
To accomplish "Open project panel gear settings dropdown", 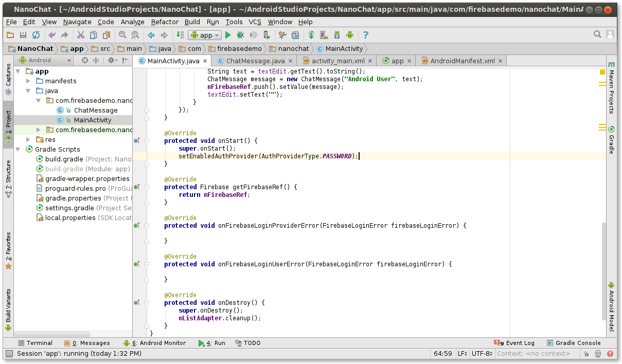I will [112, 60].
